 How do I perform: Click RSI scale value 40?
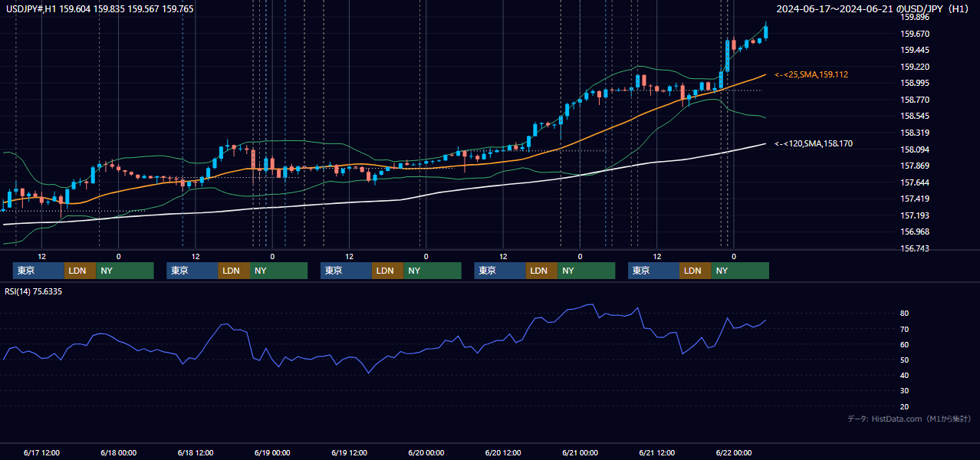point(905,375)
